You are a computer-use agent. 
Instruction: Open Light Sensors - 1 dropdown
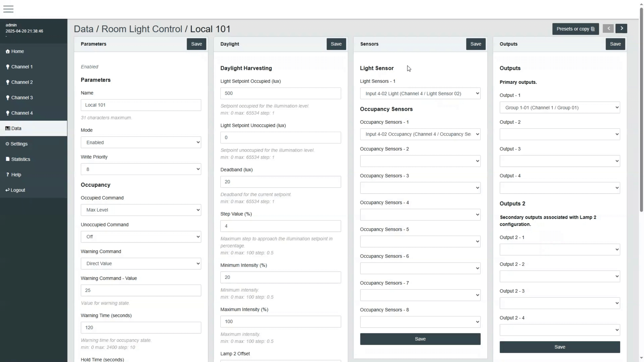[x=420, y=94]
